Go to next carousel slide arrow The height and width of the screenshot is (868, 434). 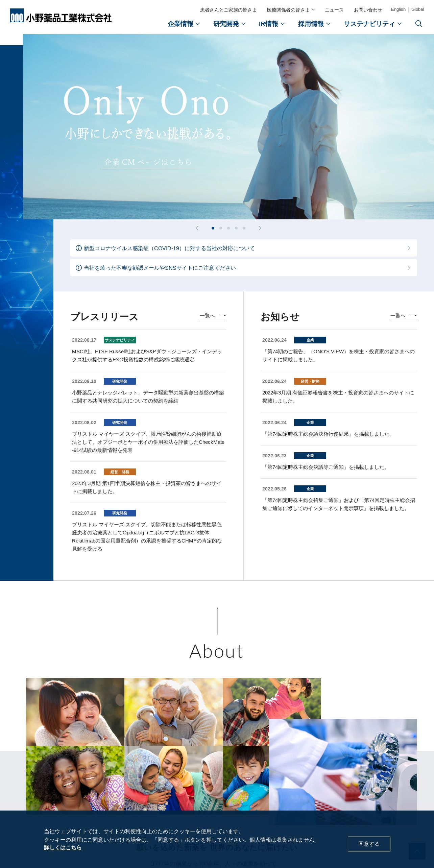pos(260,228)
